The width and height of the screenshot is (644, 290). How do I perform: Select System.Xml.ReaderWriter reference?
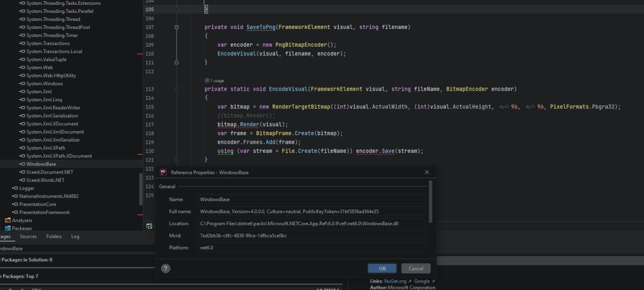pyautogui.click(x=53, y=108)
